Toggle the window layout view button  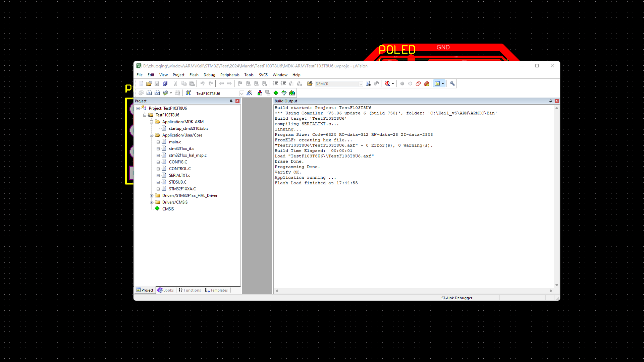click(x=437, y=83)
